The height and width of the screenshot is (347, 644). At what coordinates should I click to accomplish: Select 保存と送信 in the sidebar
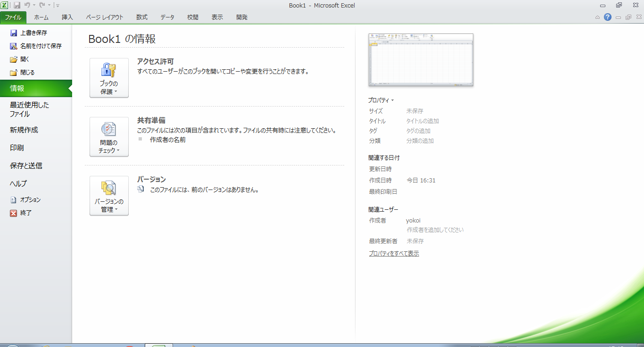pos(26,166)
